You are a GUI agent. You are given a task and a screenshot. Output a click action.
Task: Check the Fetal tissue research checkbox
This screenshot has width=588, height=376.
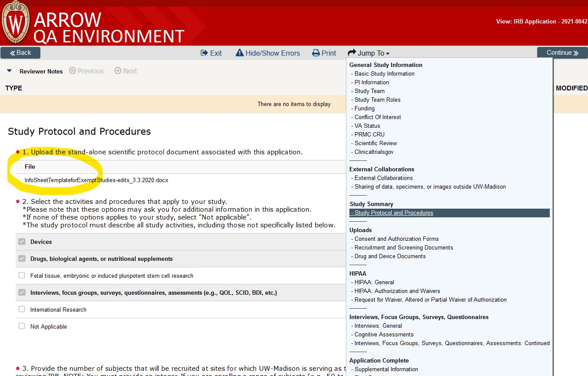click(22, 276)
